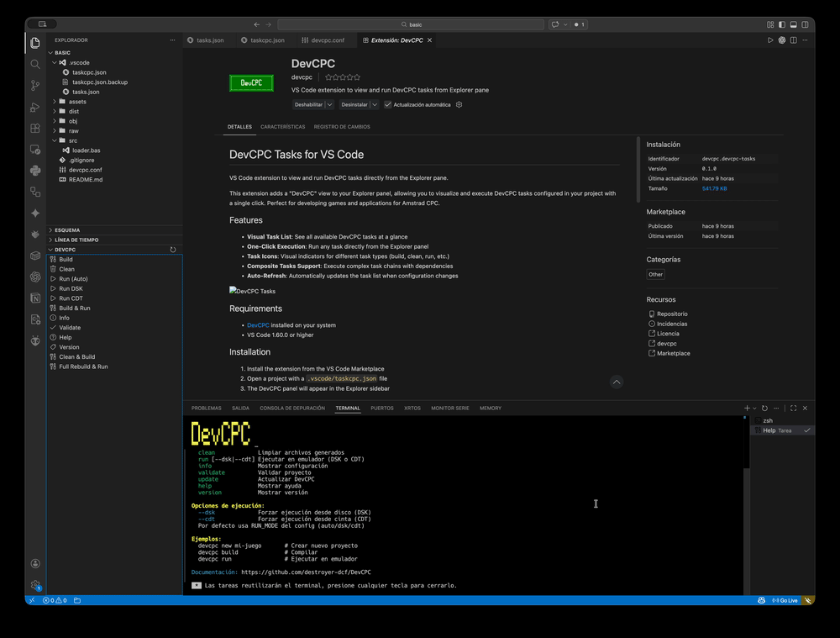Screen dimensions: 840x638
Task: Toggle the Actualización automática checkbox
Action: point(388,104)
